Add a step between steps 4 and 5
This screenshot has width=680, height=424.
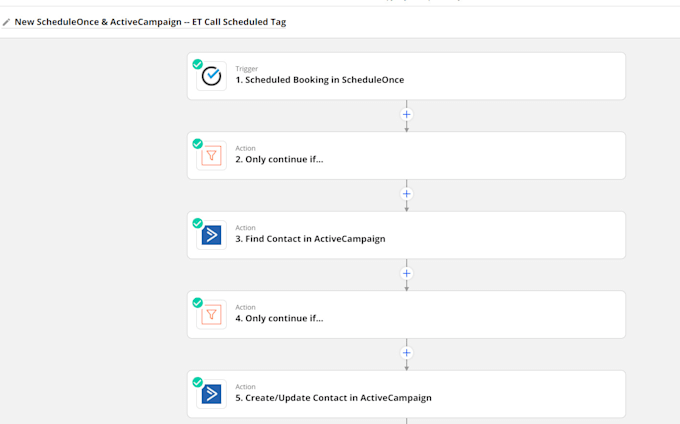point(406,352)
